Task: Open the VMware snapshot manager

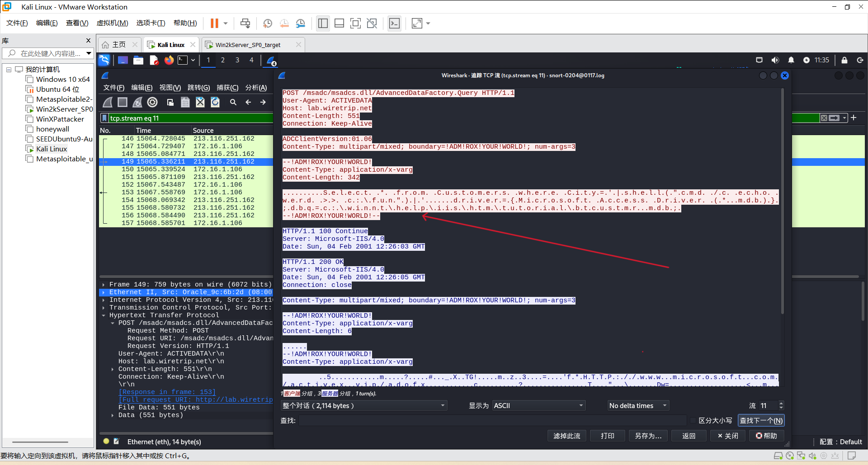Action: (301, 23)
